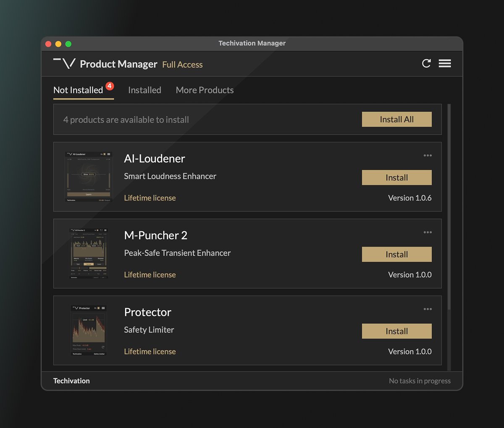Click Protector Version 1.0.0 text
The image size is (504, 428).
[x=410, y=352]
